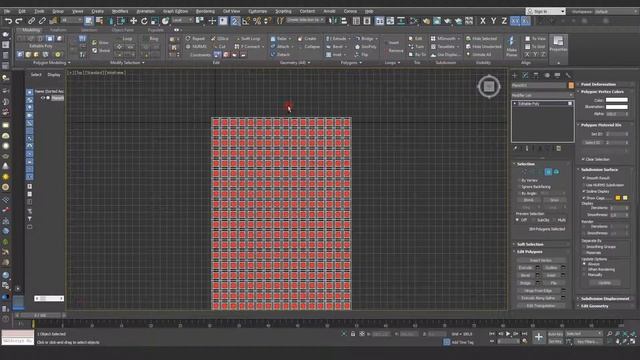Expand the Soft Selection rollout

(541, 244)
